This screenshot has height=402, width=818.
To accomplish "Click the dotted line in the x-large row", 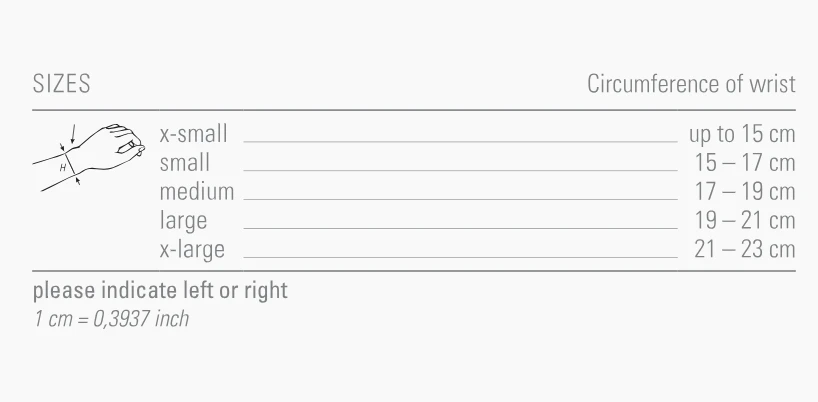I will [x=460, y=258].
